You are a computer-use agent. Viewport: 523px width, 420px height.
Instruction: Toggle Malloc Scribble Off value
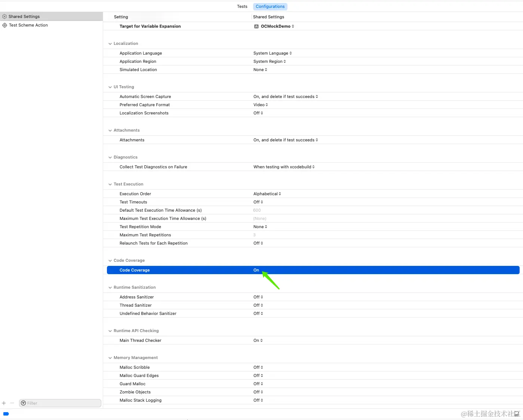[x=258, y=367]
